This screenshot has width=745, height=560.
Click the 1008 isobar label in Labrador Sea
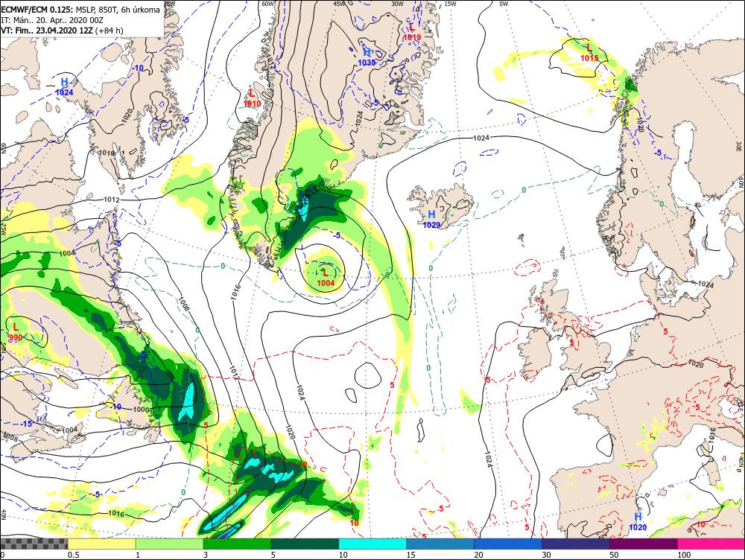184,304
